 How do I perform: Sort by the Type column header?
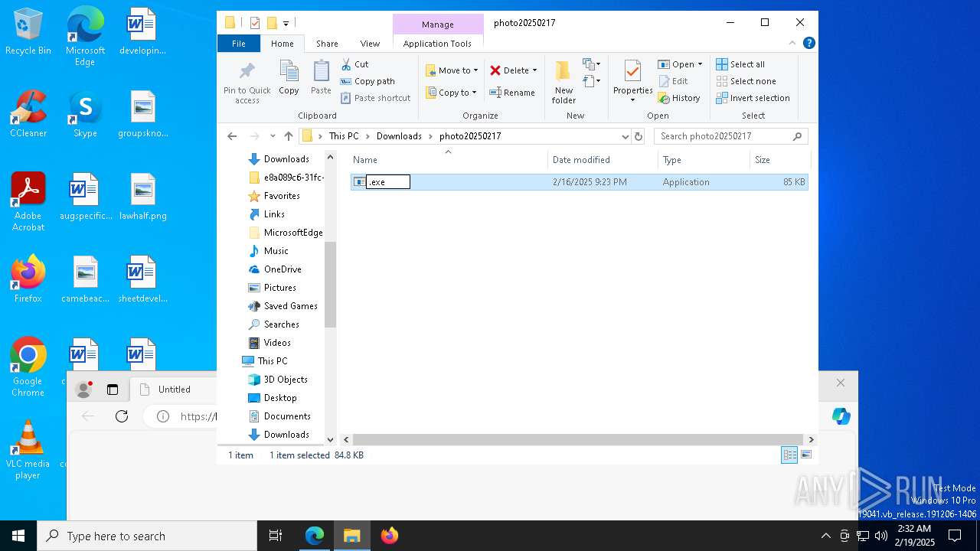(704, 160)
